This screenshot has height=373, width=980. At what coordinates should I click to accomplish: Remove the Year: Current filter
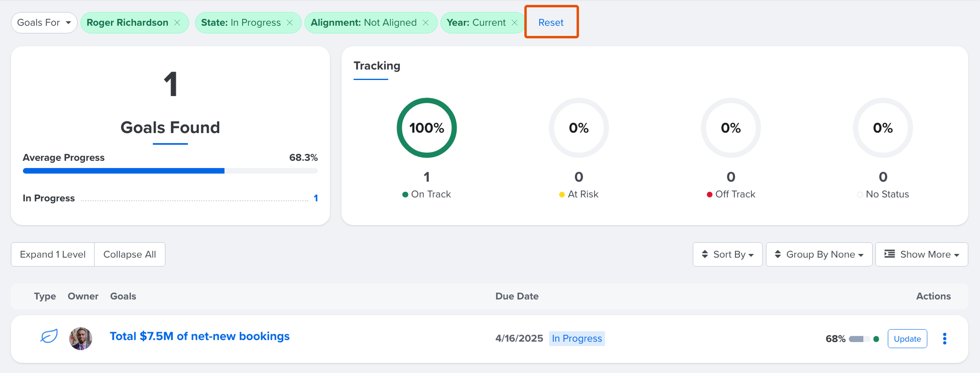point(514,23)
